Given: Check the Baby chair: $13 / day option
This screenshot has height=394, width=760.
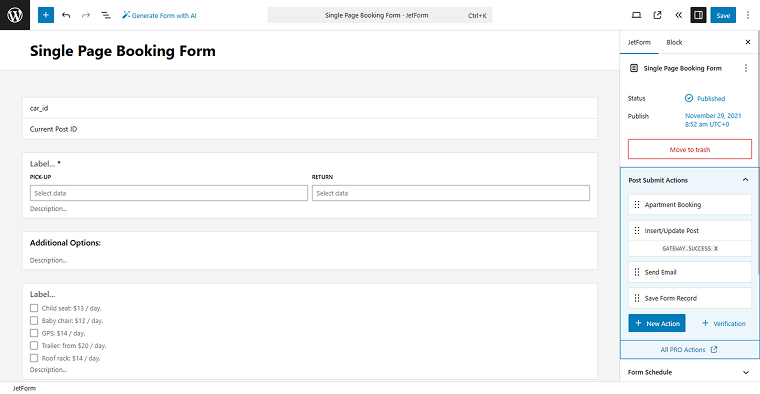Looking at the screenshot, I should coord(34,320).
